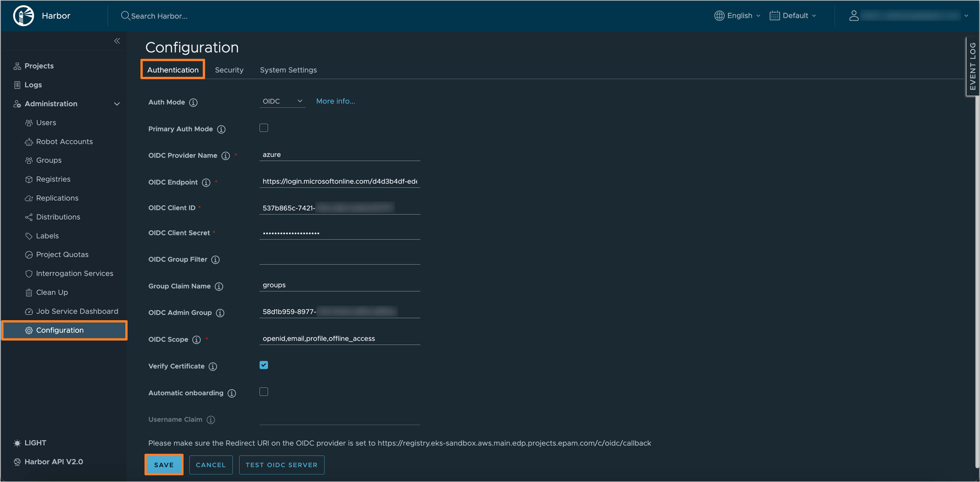This screenshot has width=980, height=482.
Task: Click the globe language icon
Action: (719, 16)
